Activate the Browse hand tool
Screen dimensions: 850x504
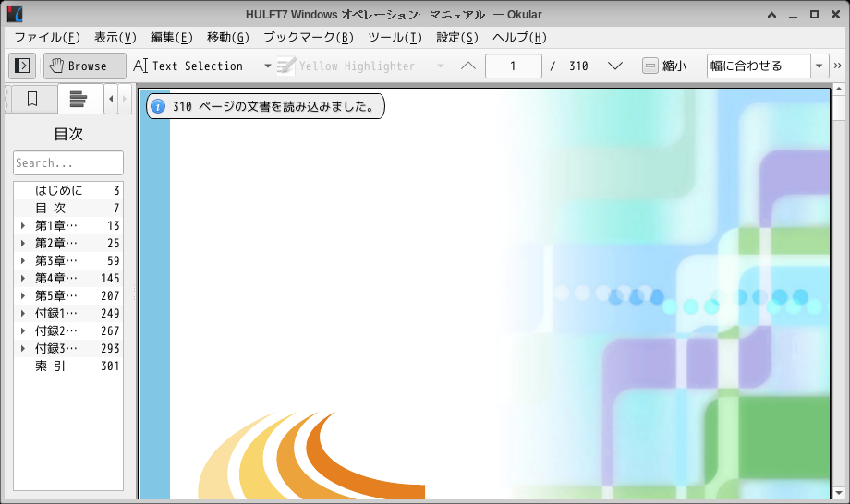(85, 66)
